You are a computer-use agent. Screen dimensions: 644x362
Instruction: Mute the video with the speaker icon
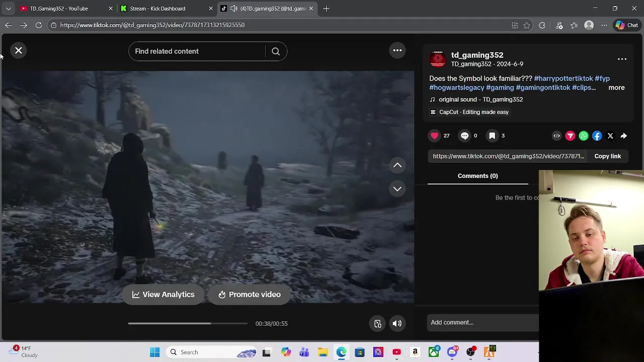[x=397, y=324]
